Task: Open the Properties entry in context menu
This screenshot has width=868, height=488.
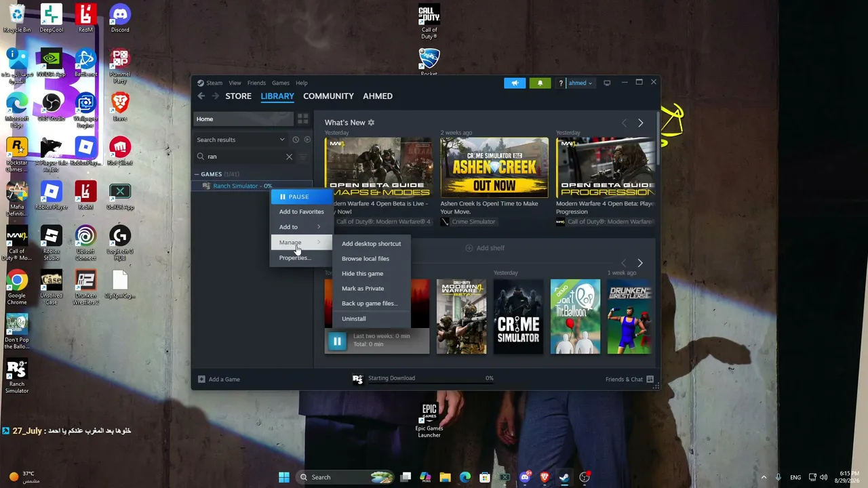Action: 295,258
